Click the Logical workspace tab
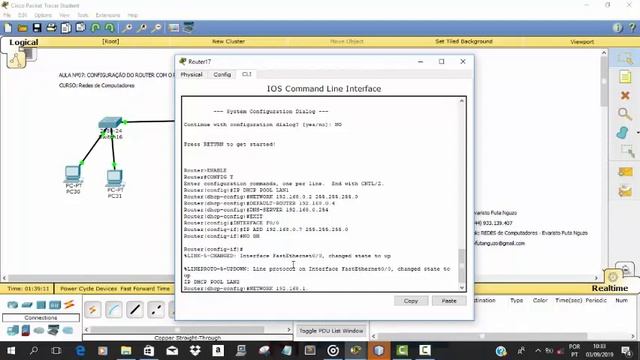 23,42
